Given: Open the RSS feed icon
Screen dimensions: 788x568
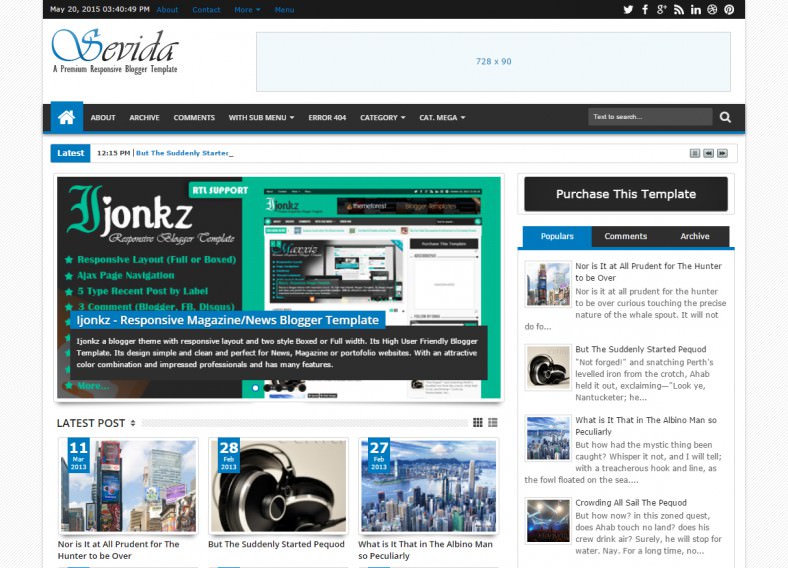Looking at the screenshot, I should pyautogui.click(x=678, y=10).
